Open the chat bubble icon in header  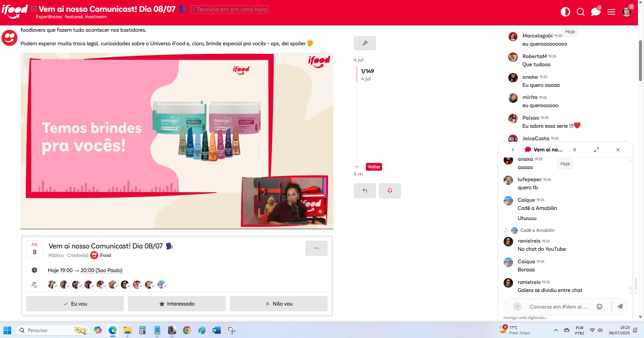click(596, 11)
